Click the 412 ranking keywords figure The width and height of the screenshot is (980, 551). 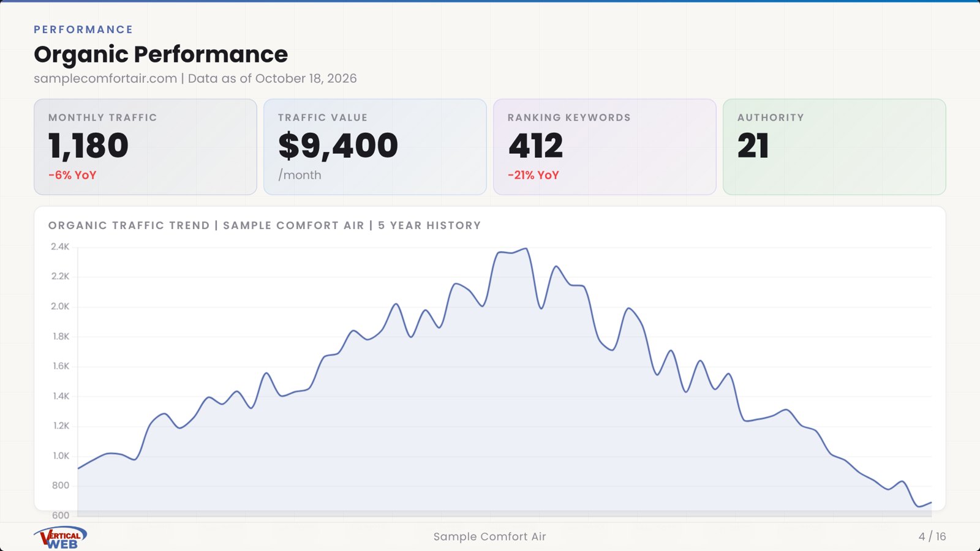point(535,146)
